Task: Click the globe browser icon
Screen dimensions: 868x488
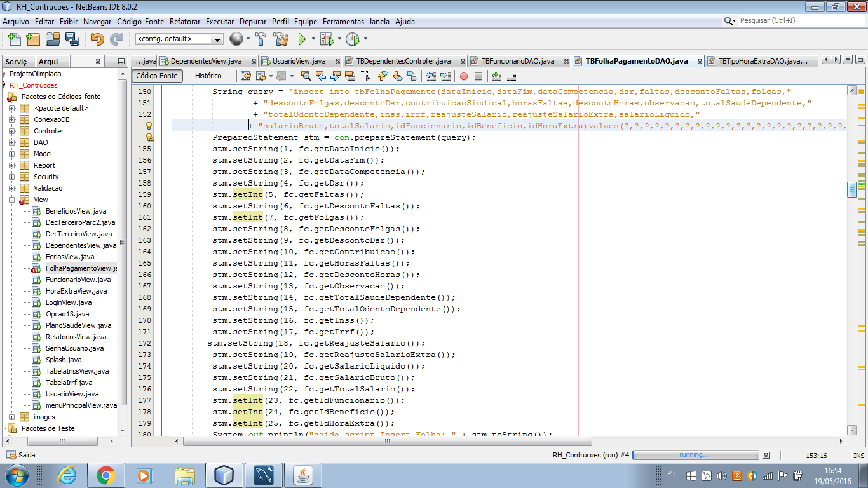Action: (236, 39)
